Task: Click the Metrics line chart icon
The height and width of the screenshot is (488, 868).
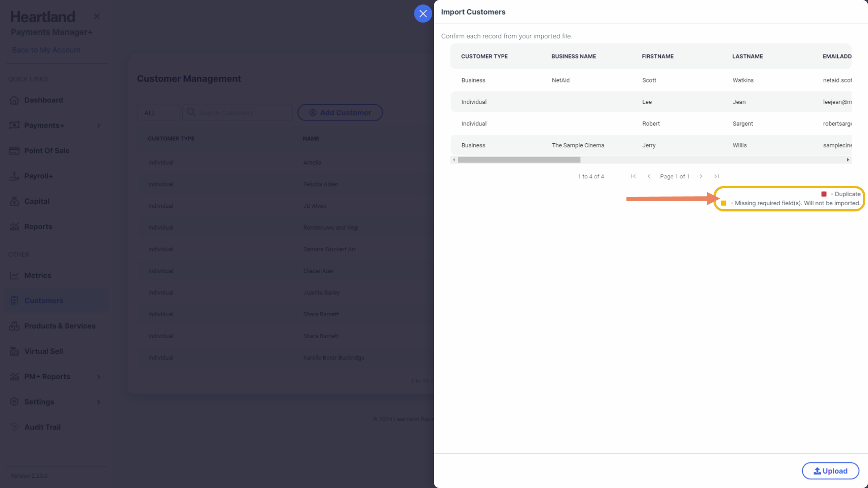Action: [14, 275]
